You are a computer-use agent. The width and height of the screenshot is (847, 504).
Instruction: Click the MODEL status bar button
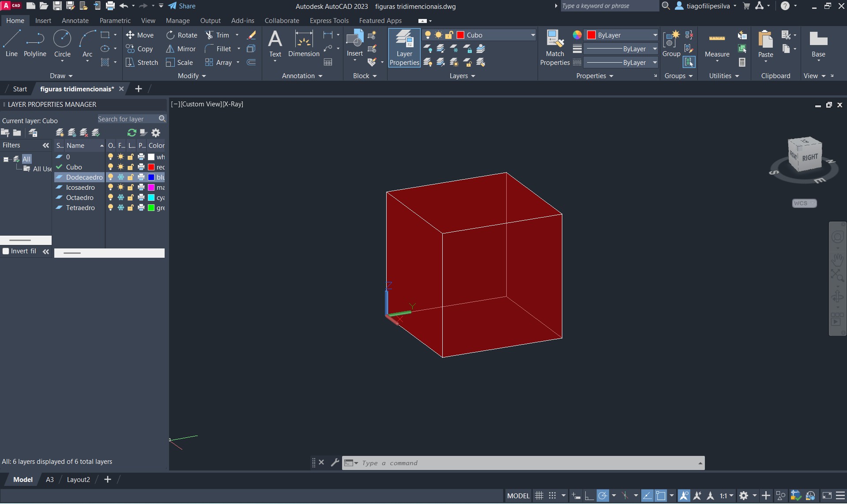[518, 496]
